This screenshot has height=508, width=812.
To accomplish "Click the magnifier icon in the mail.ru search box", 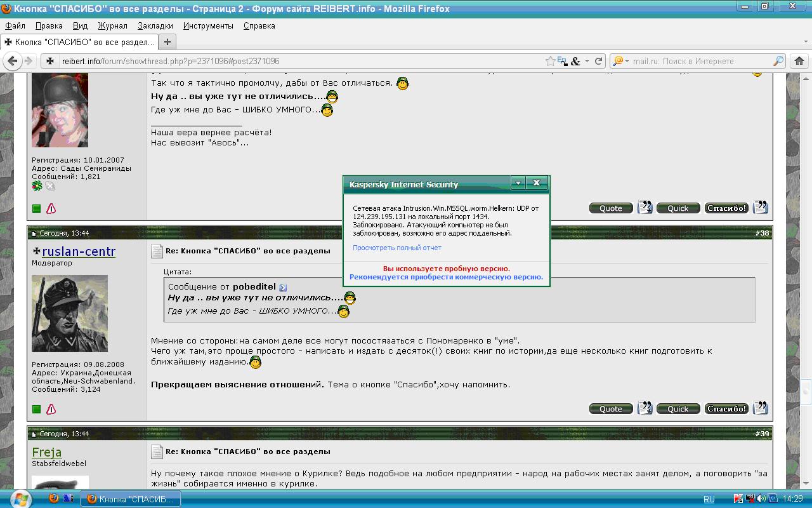I will 778,61.
